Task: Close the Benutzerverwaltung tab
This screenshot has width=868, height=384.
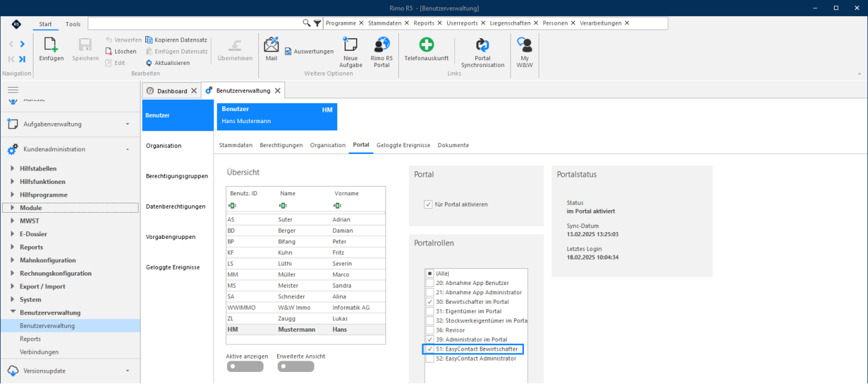Action: click(277, 90)
